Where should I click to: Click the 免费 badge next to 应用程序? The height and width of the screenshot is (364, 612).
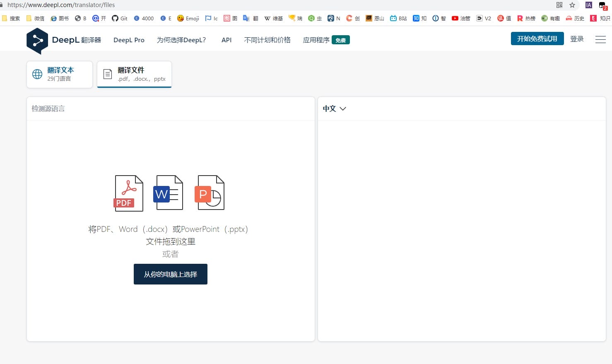(341, 40)
